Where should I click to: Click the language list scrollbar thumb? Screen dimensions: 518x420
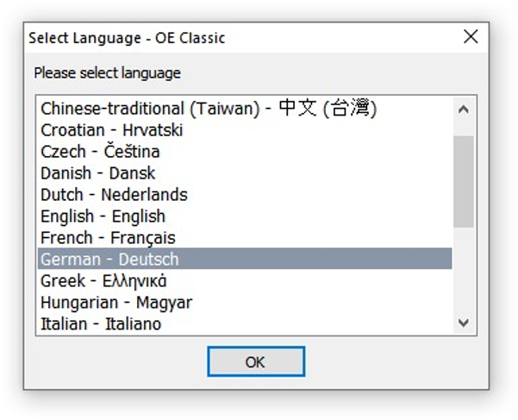point(464,181)
